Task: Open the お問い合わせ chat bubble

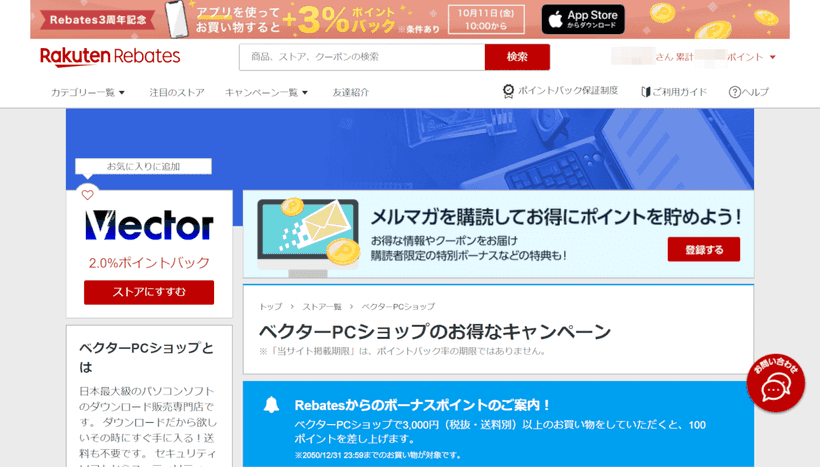Action: click(776, 383)
